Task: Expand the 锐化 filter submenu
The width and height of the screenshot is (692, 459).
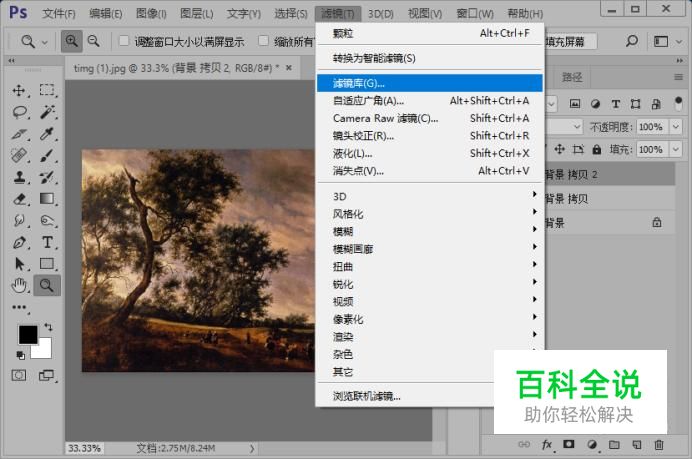Action: click(430, 284)
